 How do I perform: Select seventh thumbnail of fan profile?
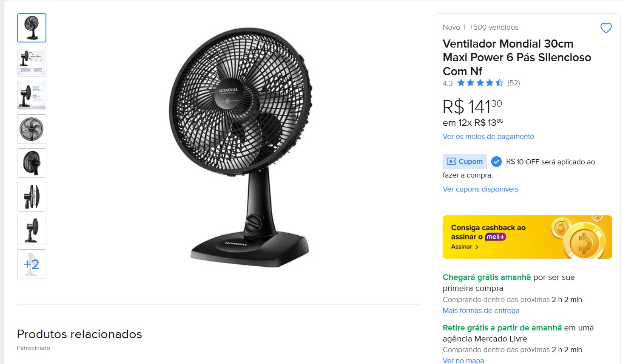click(x=32, y=231)
